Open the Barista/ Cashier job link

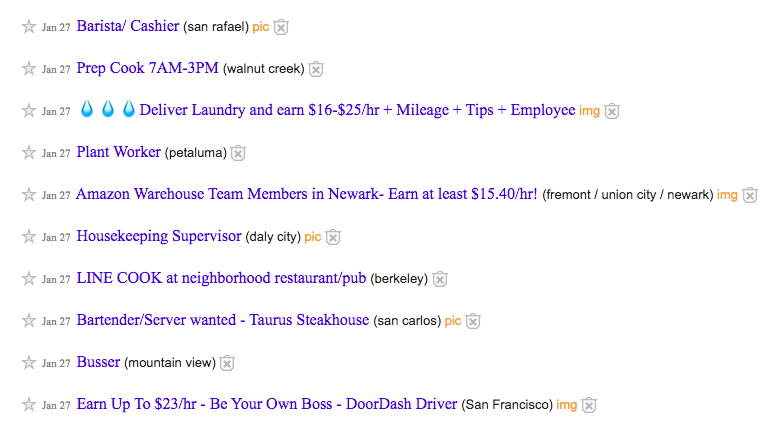click(127, 26)
